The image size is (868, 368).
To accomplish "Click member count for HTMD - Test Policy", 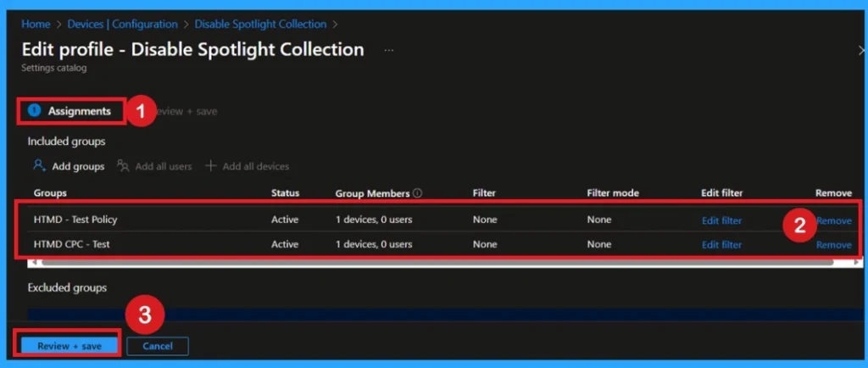I will point(374,220).
